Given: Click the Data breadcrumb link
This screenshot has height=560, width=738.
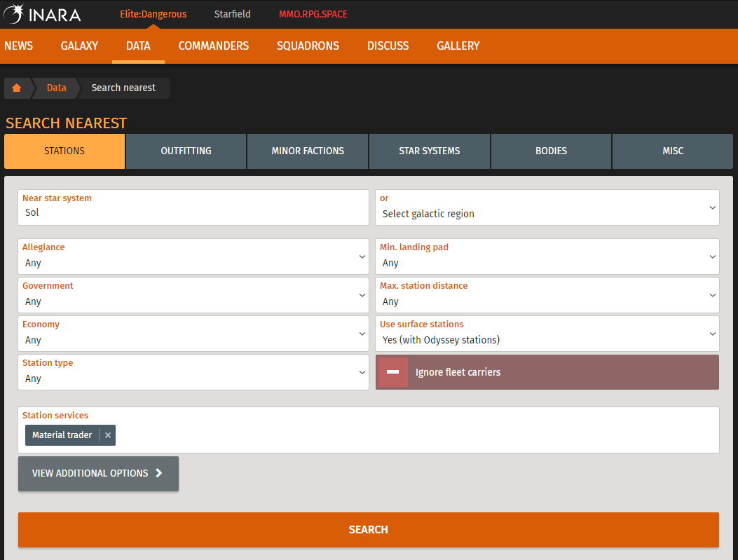Looking at the screenshot, I should pos(57,88).
